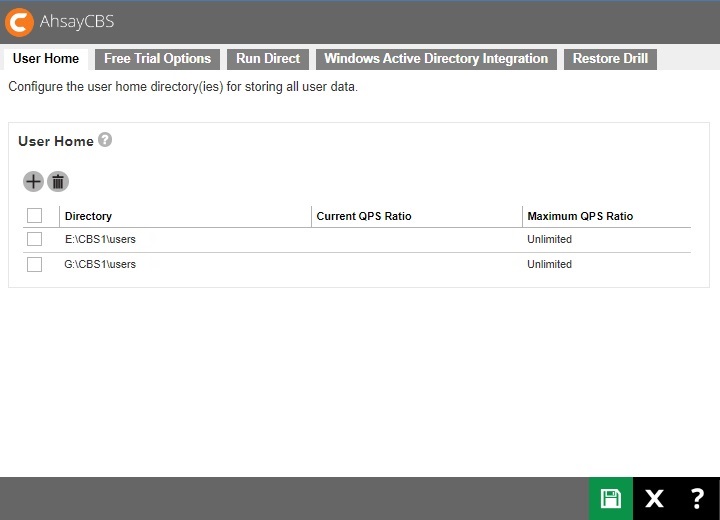
Task: Save settings with the green disk icon
Action: tap(610, 498)
